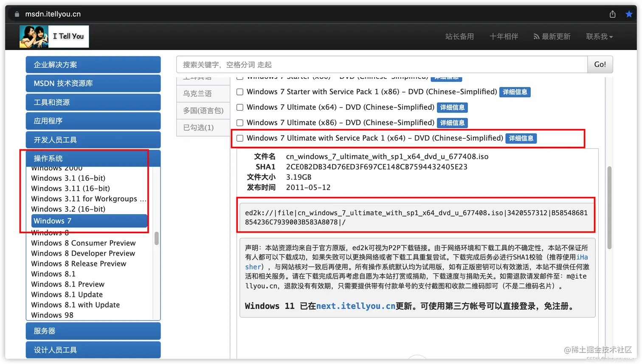The height and width of the screenshot is (364, 642).
Task: Open 详细信息 for Windows 7 Ultimate (x86)
Action: coord(452,123)
